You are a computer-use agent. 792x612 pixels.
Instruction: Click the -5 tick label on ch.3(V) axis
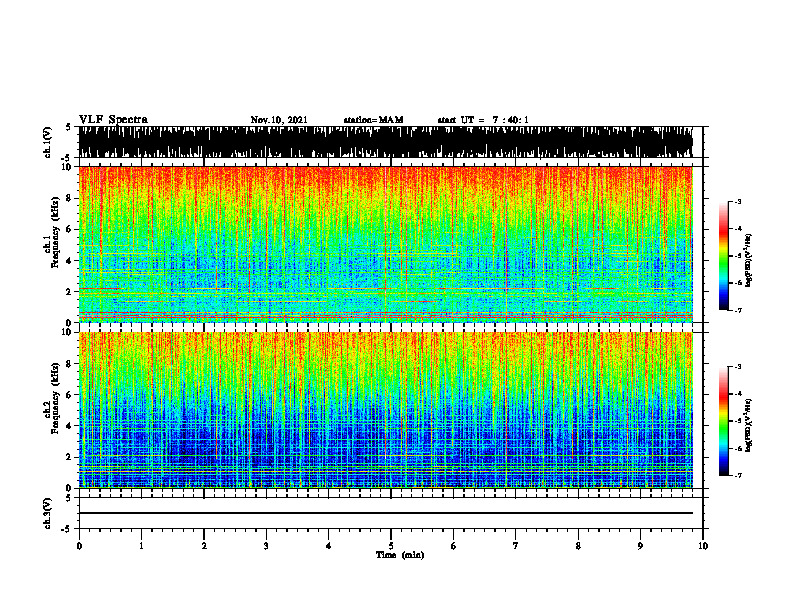pos(66,529)
